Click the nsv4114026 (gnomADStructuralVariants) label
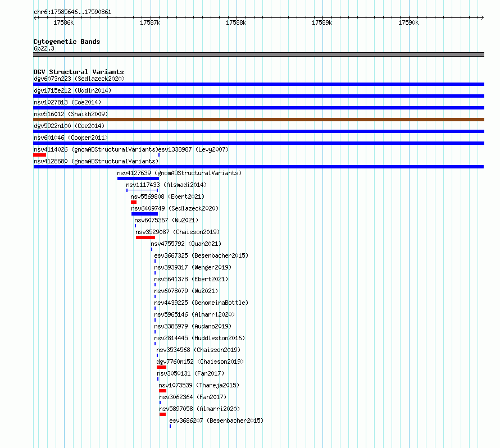The width and height of the screenshot is (500, 448). (96, 149)
